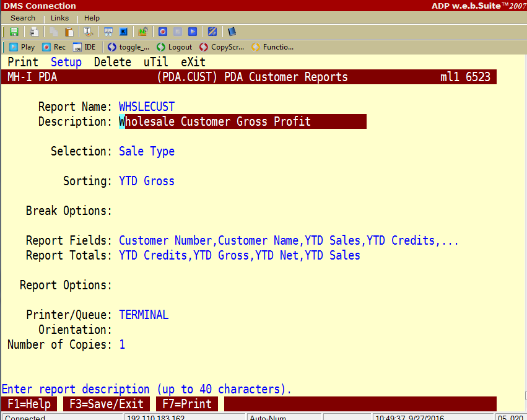527x420 pixels.
Task: Click the diagonal pencil edit icon
Action: click(x=212, y=32)
